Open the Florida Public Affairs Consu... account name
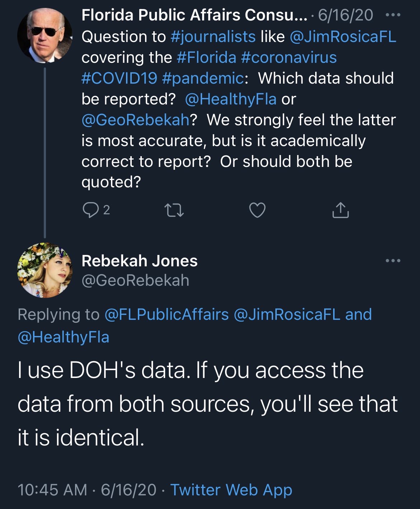 pos(194,15)
